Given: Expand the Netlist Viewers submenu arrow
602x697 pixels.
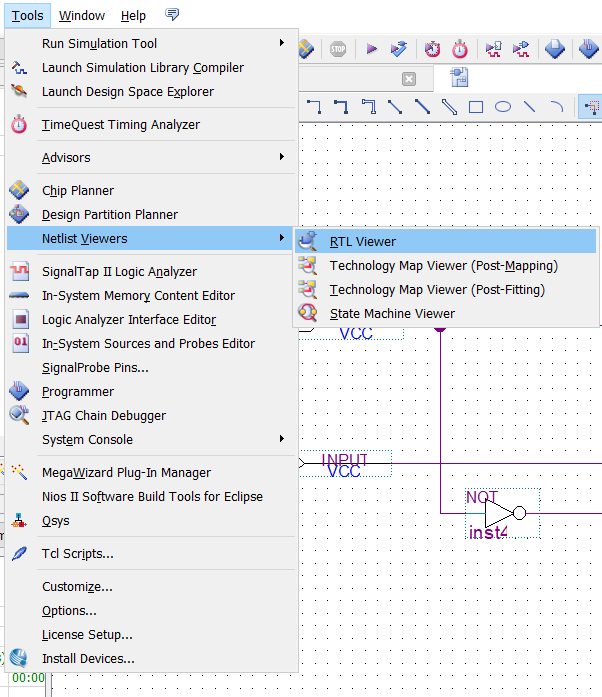Looking at the screenshot, I should 281,238.
